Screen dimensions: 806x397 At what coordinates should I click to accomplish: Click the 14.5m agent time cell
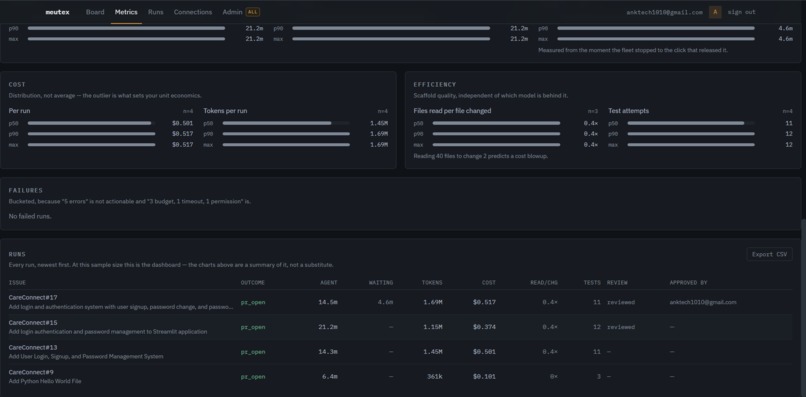[x=328, y=302]
